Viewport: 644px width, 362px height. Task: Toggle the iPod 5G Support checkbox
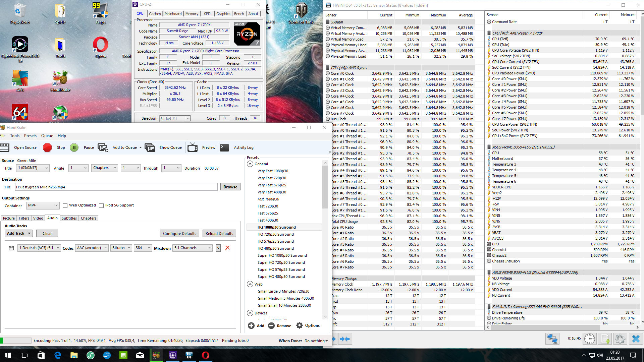coord(101,205)
